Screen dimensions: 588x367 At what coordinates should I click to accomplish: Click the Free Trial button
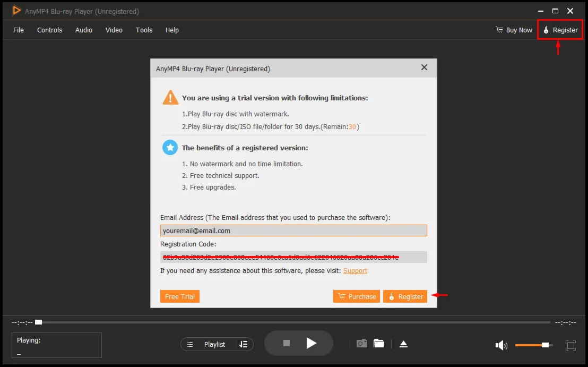[x=179, y=296]
